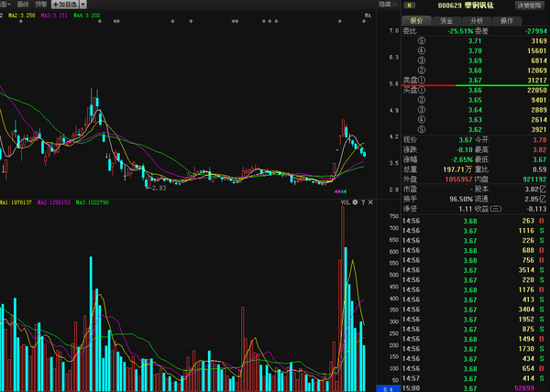The width and height of the screenshot is (550, 392).
Task: Switch to the 资金 tab
Action: point(446,21)
